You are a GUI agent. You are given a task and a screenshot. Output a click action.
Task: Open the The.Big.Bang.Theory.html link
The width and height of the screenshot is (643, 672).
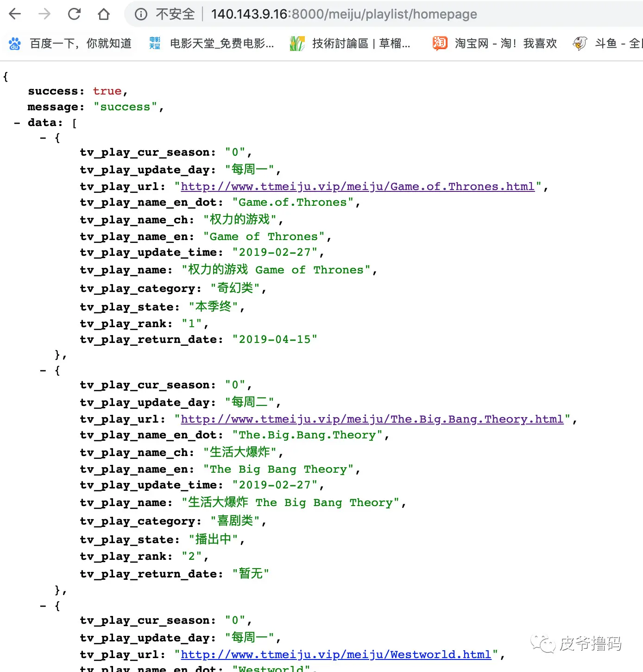[x=372, y=419]
